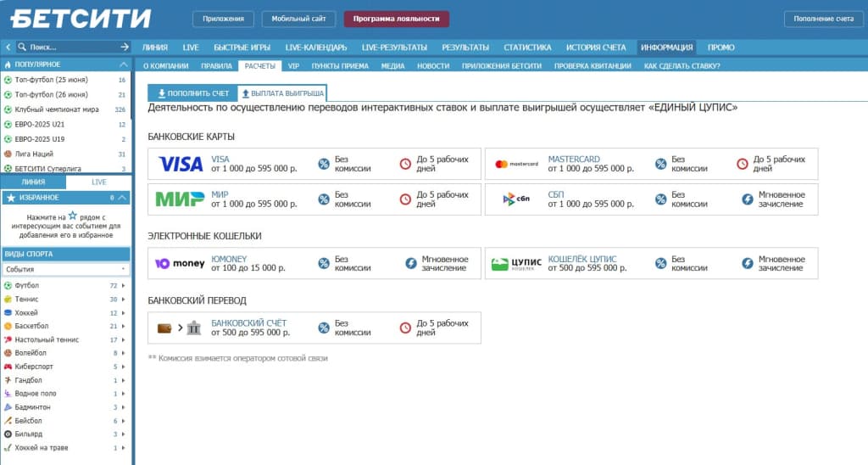
Task: Click the star icon in Избранное header
Action: coord(11,198)
